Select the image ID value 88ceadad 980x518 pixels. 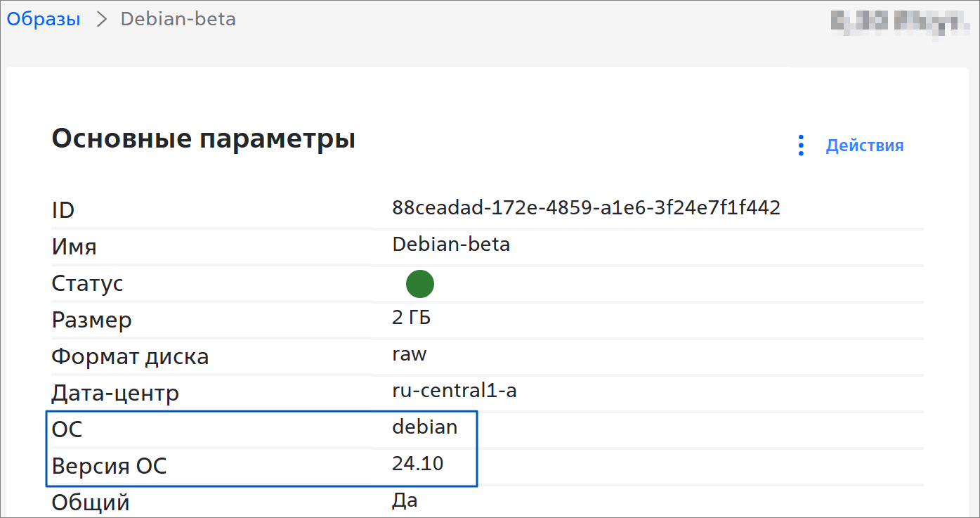coord(586,207)
